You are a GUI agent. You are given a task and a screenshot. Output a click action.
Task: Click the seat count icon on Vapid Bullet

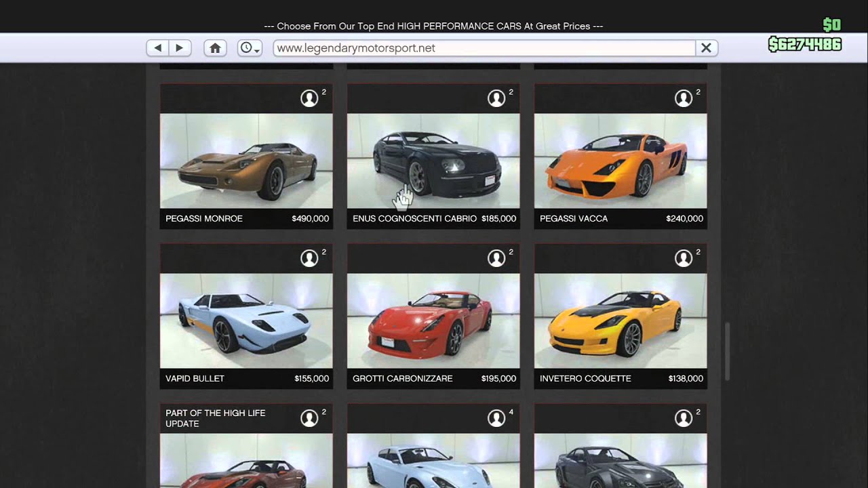tap(309, 258)
